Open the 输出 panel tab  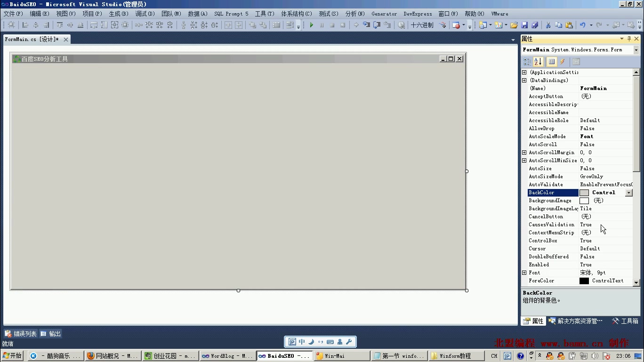50,334
